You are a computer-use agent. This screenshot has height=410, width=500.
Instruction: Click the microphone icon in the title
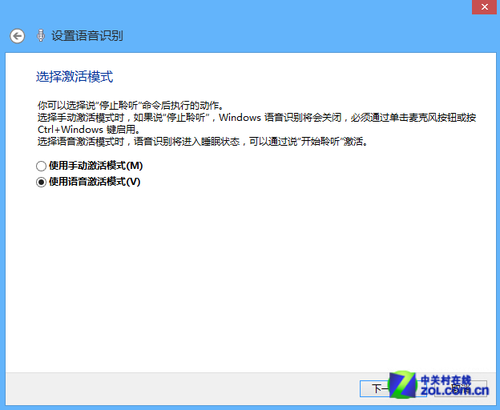40,36
